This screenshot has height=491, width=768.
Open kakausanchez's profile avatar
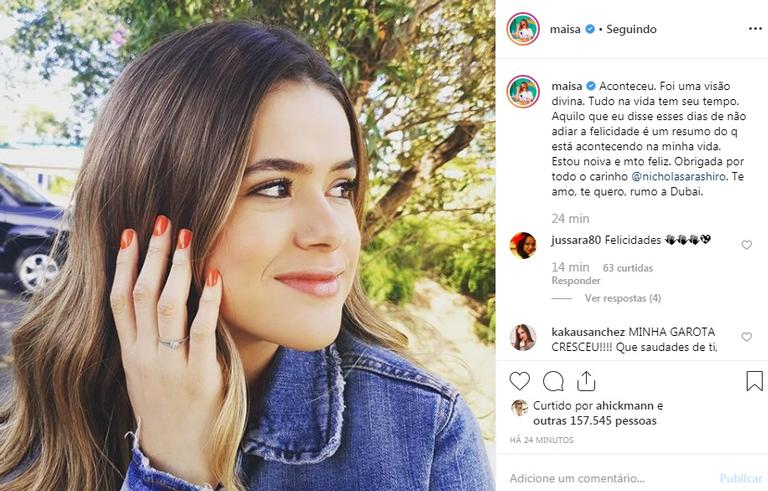523,338
